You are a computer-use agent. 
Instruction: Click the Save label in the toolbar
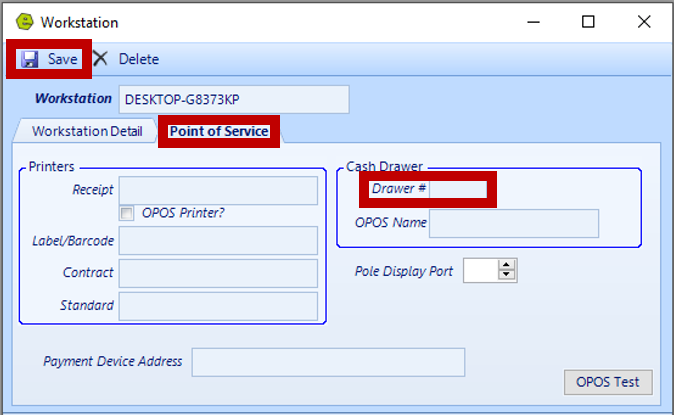pyautogui.click(x=62, y=59)
